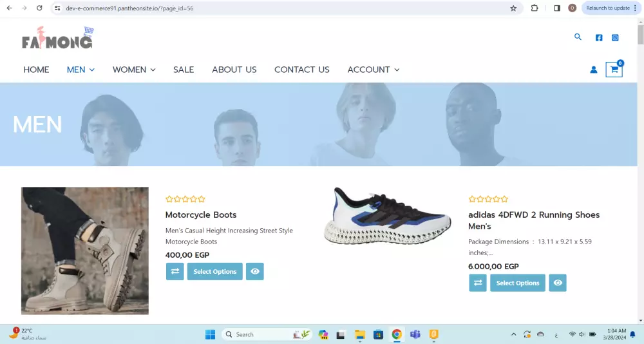Click Relaunch to update button
This screenshot has height=344, width=644.
coord(608,8)
